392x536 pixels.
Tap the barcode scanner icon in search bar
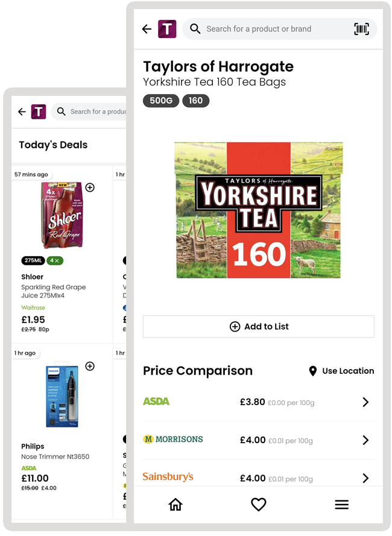click(x=361, y=29)
